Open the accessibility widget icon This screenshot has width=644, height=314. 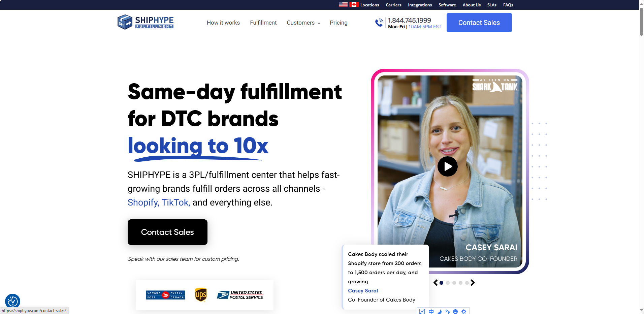click(12, 301)
